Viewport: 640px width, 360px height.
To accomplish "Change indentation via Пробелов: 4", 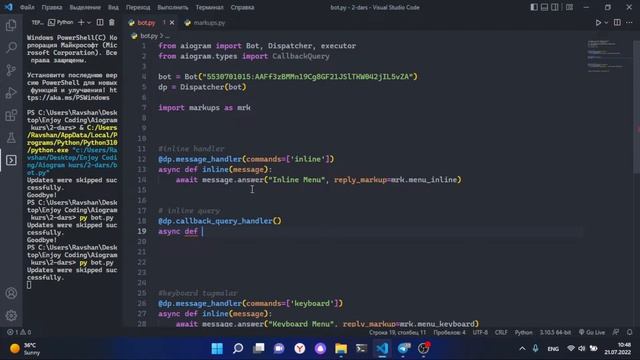I will pyautogui.click(x=449, y=332).
